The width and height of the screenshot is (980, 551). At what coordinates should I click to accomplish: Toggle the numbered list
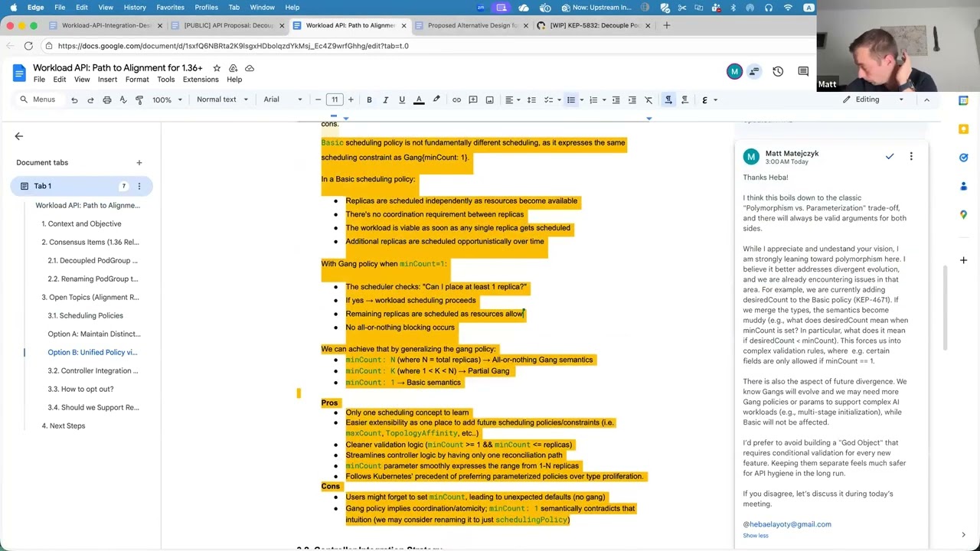tap(593, 99)
